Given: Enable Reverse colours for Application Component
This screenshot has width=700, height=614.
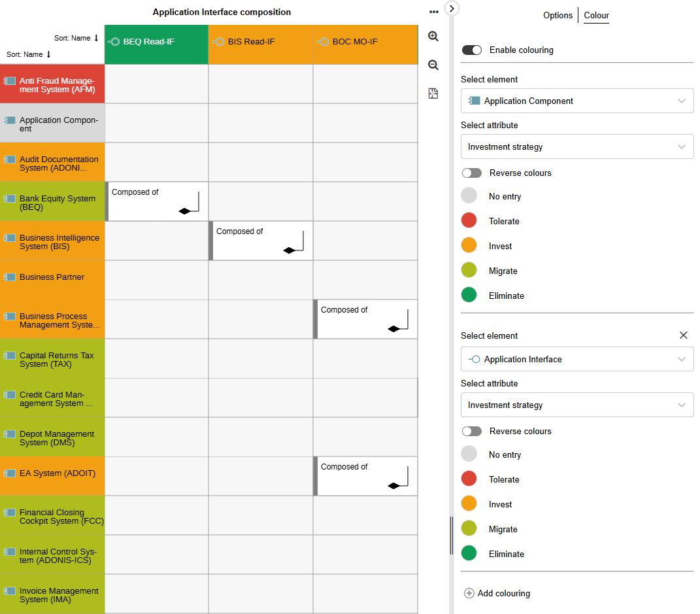Looking at the screenshot, I should [471, 173].
